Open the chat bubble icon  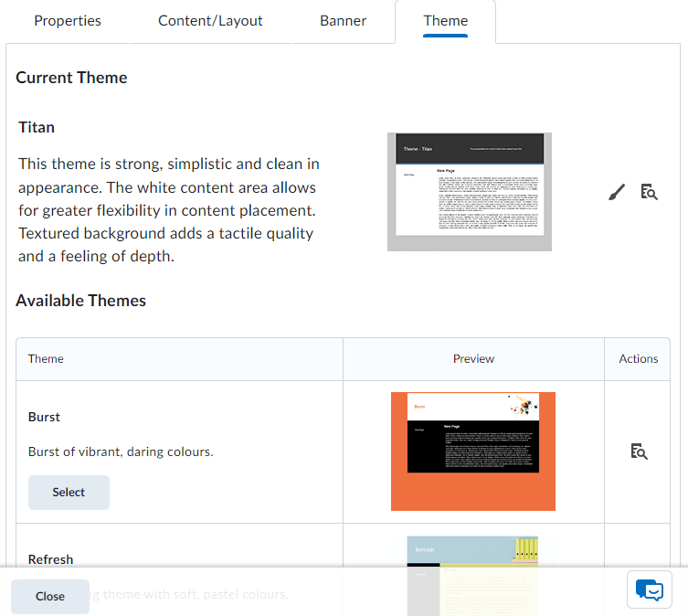(650, 589)
